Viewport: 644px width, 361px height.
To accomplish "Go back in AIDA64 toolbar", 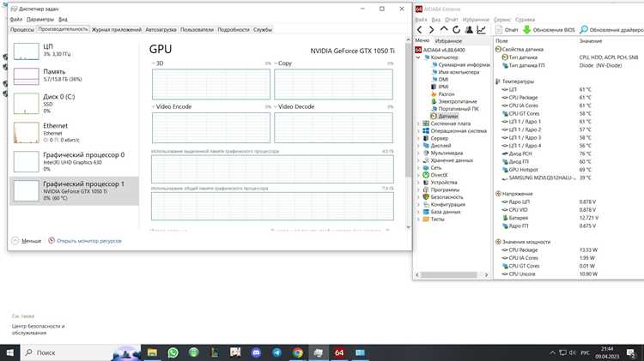I will point(419,29).
